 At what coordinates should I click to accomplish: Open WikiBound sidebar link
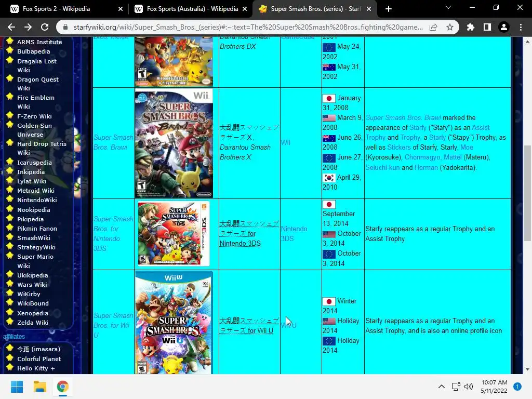(33, 303)
